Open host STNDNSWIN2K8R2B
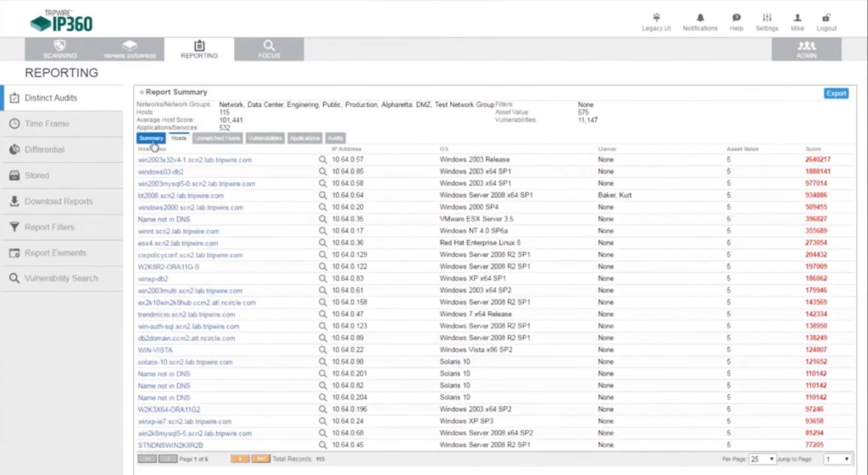The height and width of the screenshot is (475, 868). click(170, 445)
